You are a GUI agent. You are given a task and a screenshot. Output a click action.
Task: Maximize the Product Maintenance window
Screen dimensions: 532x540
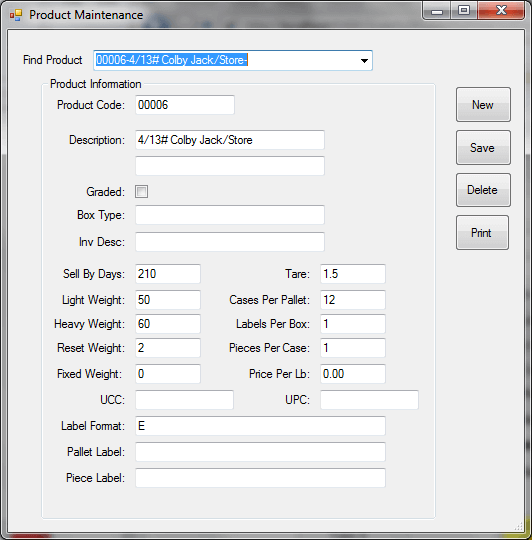pos(464,11)
